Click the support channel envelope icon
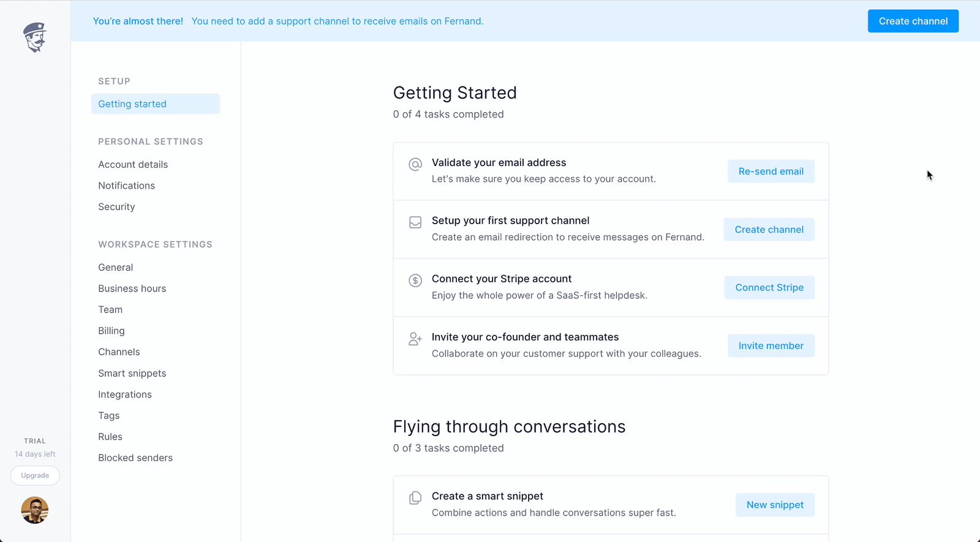980x542 pixels. [x=415, y=222]
